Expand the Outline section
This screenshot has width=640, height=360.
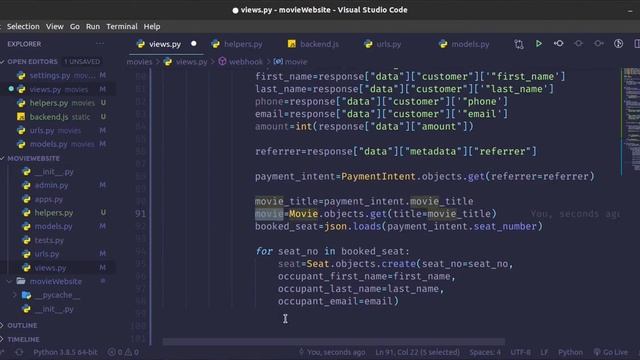tap(22, 326)
